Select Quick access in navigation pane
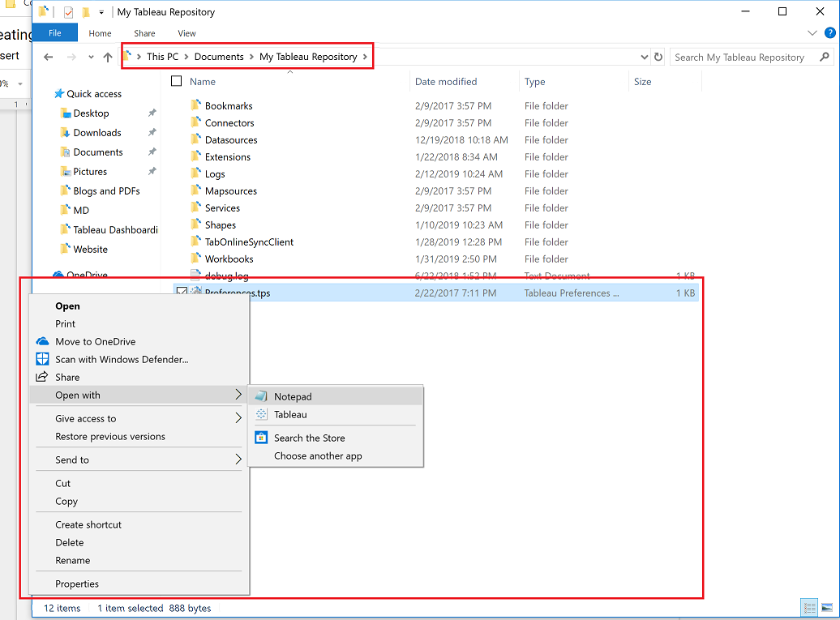The image size is (840, 620). (94, 94)
